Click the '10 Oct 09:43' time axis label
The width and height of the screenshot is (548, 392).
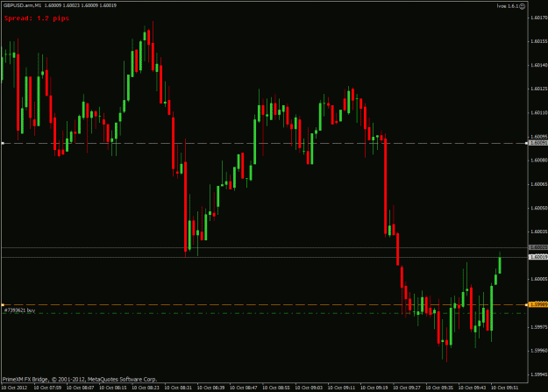(472, 388)
